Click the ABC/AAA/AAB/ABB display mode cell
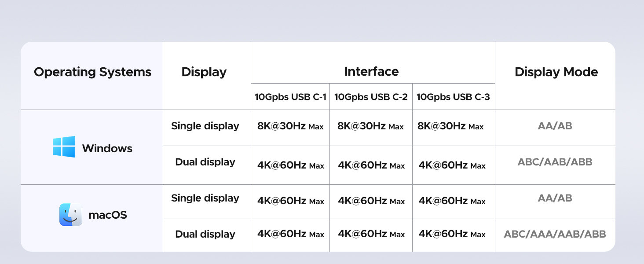 555,234
